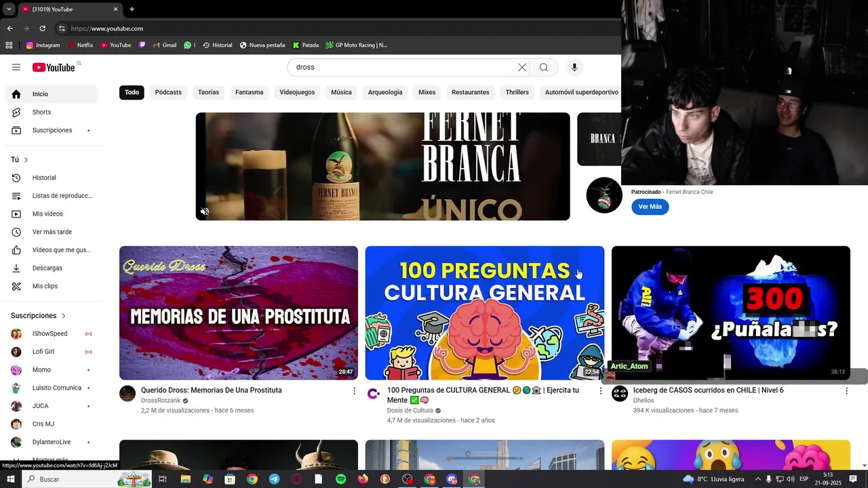
Task: Select the Música filter chip
Action: tap(341, 92)
